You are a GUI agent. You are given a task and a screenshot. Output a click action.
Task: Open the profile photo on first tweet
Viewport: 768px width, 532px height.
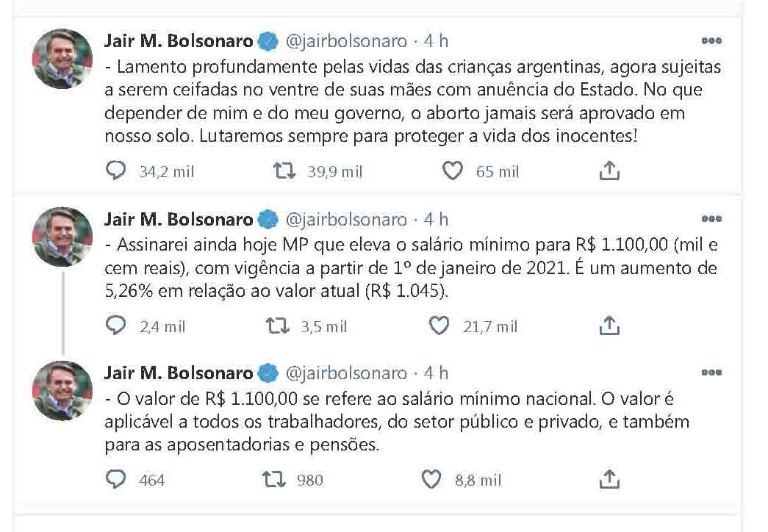click(x=63, y=59)
